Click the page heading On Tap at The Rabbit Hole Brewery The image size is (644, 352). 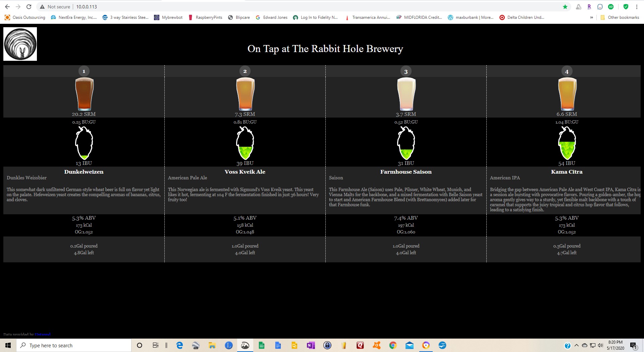point(325,49)
